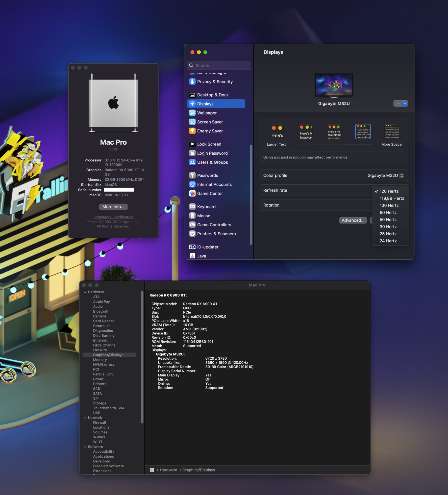Select 100 Hertz refresh rate
Image resolution: width=448 pixels, height=495 pixels.
(x=390, y=205)
